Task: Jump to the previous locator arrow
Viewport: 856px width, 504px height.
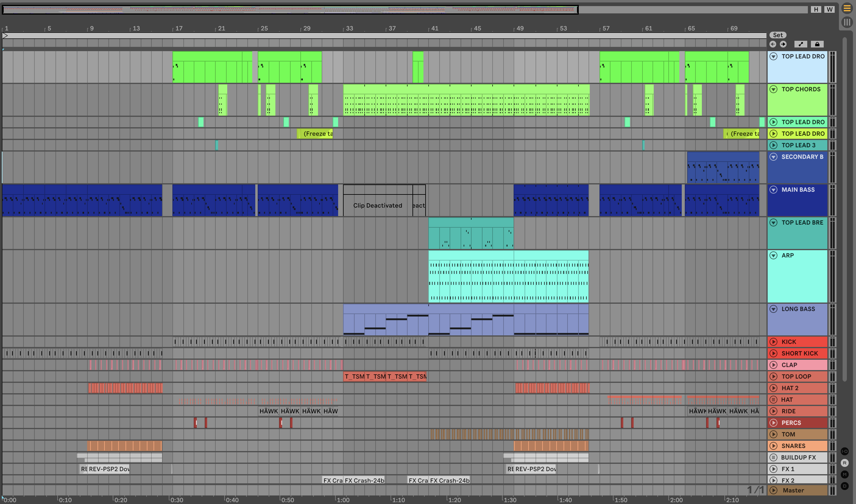Action: pyautogui.click(x=773, y=44)
